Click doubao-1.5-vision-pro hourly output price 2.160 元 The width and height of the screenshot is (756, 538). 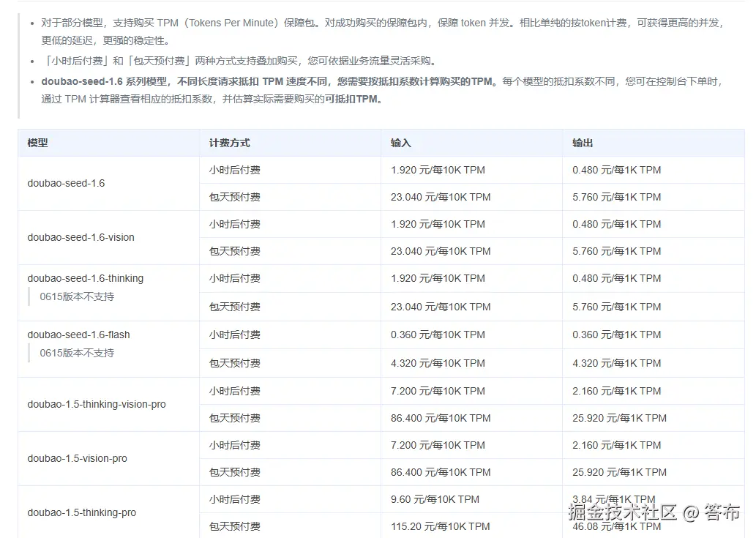[617, 446]
